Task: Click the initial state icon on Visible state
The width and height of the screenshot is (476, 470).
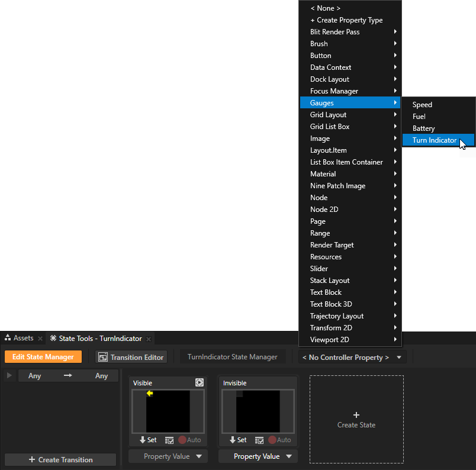Action: click(200, 383)
